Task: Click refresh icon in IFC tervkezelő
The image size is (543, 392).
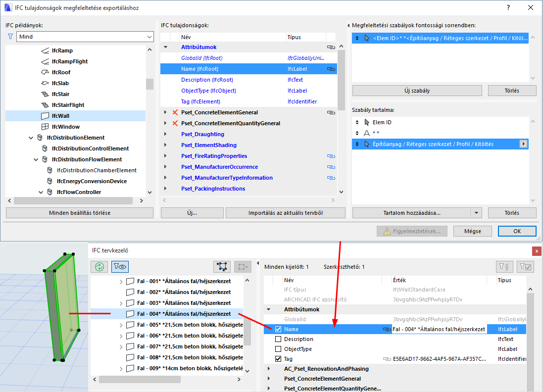Action: click(99, 267)
